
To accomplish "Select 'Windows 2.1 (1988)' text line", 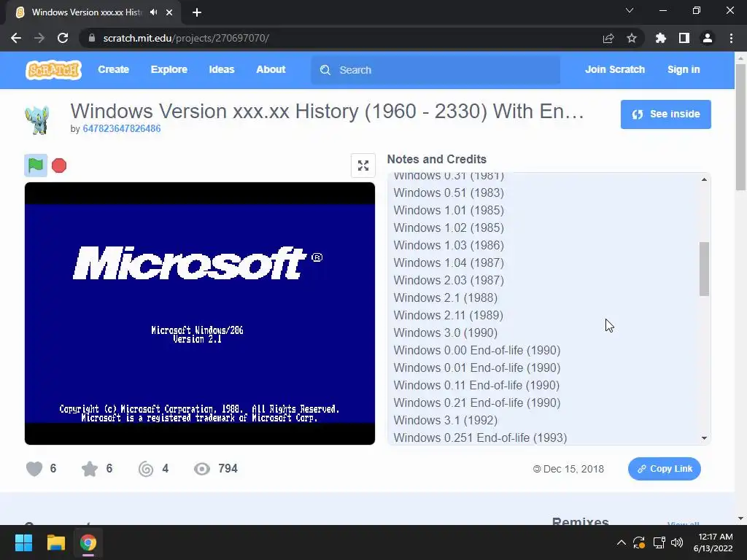I will pos(446,298).
